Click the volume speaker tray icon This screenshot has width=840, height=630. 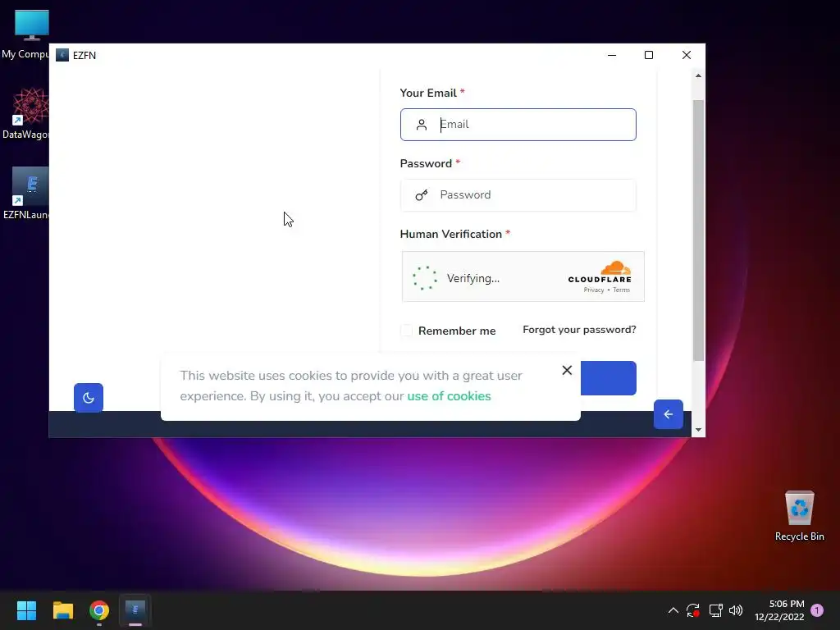pyautogui.click(x=736, y=610)
